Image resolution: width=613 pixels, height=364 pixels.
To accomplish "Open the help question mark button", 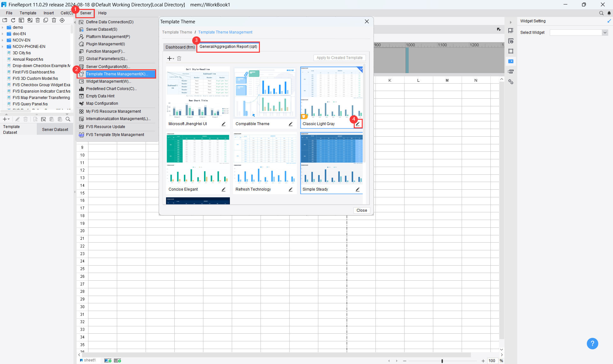I will point(592,344).
